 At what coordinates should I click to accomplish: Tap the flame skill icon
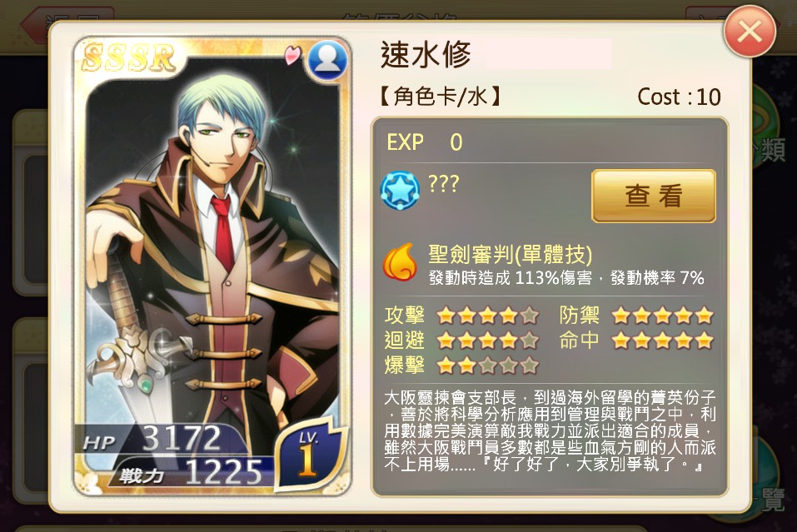point(400,261)
